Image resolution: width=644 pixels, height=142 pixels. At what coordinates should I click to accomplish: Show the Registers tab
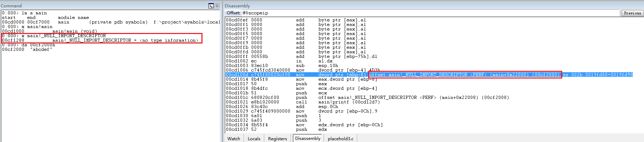coord(277,138)
